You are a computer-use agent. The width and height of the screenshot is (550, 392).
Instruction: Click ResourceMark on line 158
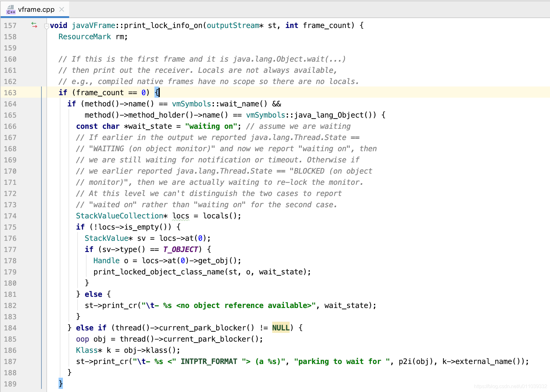[84, 36]
